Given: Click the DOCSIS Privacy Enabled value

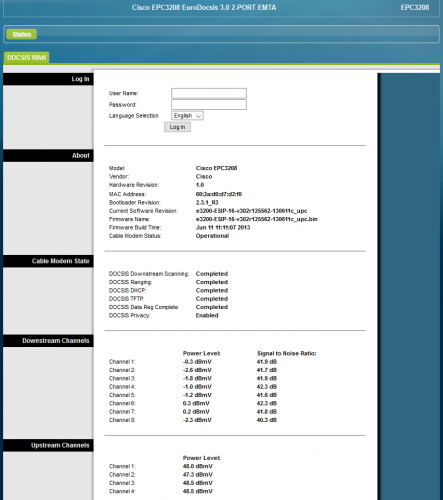Looking at the screenshot, I should click(207, 315).
